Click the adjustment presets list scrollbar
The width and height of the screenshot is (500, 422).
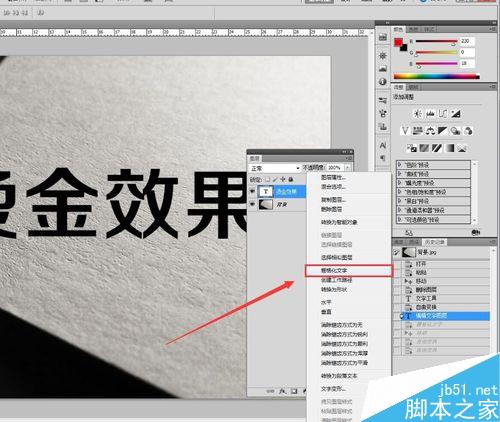(x=474, y=192)
